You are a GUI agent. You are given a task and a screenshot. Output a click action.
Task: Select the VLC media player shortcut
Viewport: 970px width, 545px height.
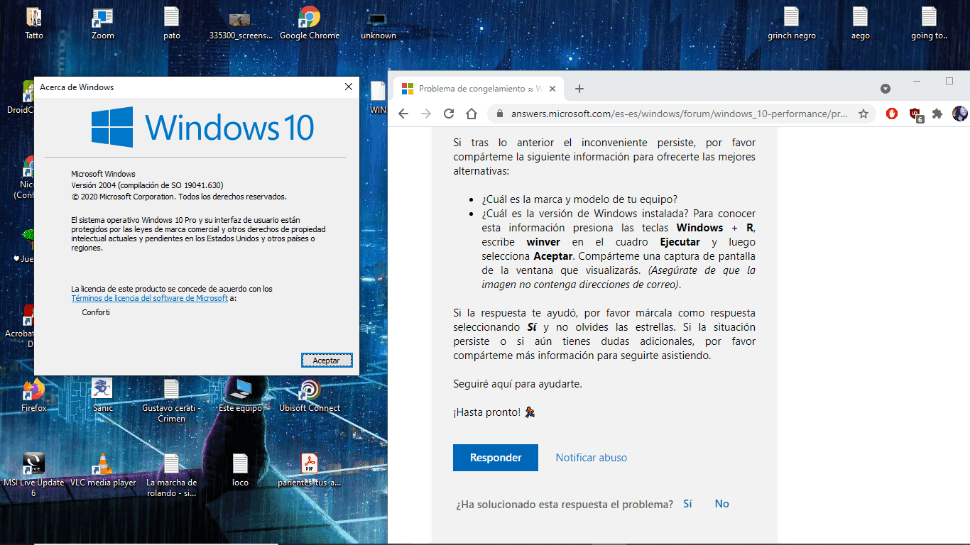pos(103,470)
